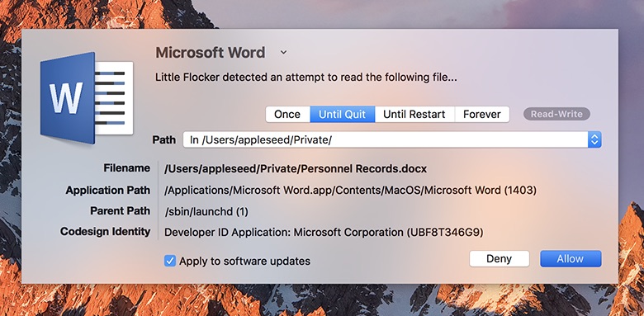Image resolution: width=644 pixels, height=316 pixels.
Task: Select the Codesign Identity Microsoft Corporation value
Action: (324, 233)
